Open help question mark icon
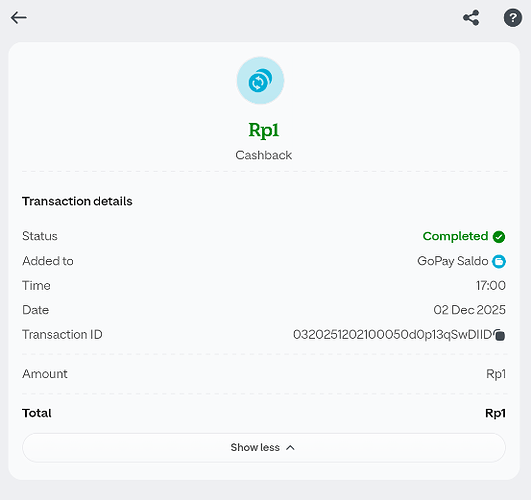Image resolution: width=531 pixels, height=500 pixels. (513, 18)
